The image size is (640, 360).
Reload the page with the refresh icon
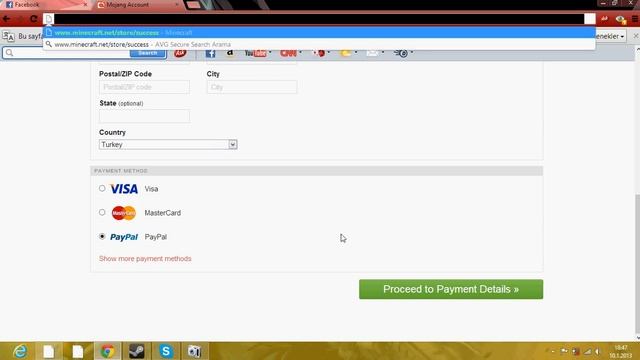click(x=34, y=19)
